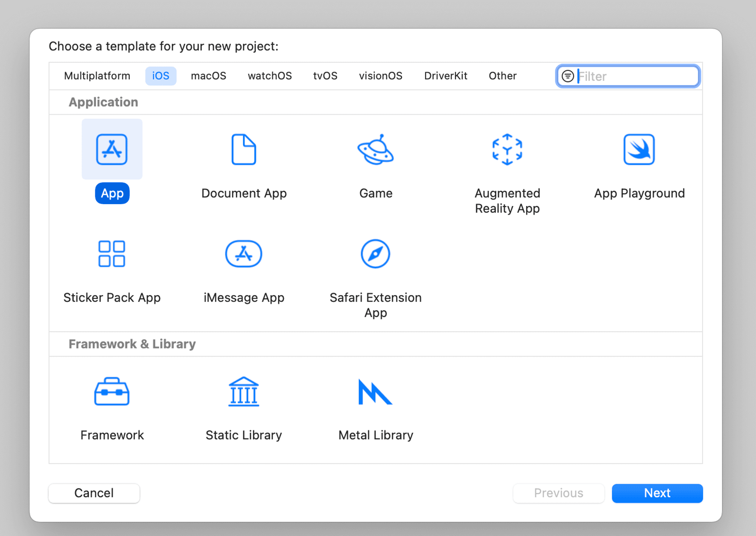
Task: Open the watchOS templates tab
Action: pyautogui.click(x=270, y=76)
